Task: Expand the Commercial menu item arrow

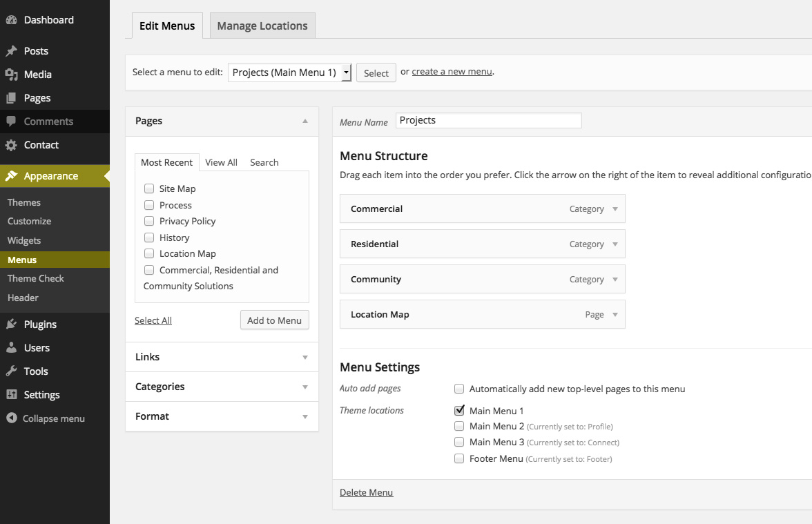Action: coord(615,209)
